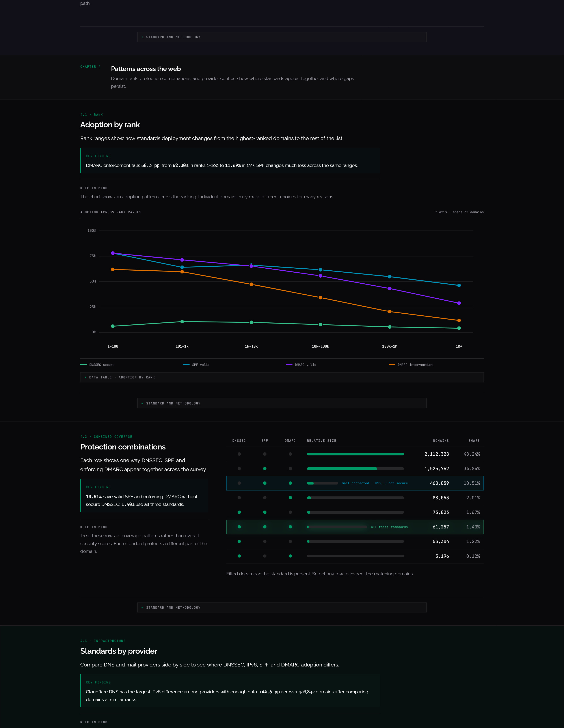Toggle DMARC valid legend entry
Screen dimensions: 564x728
pyautogui.click(x=301, y=365)
